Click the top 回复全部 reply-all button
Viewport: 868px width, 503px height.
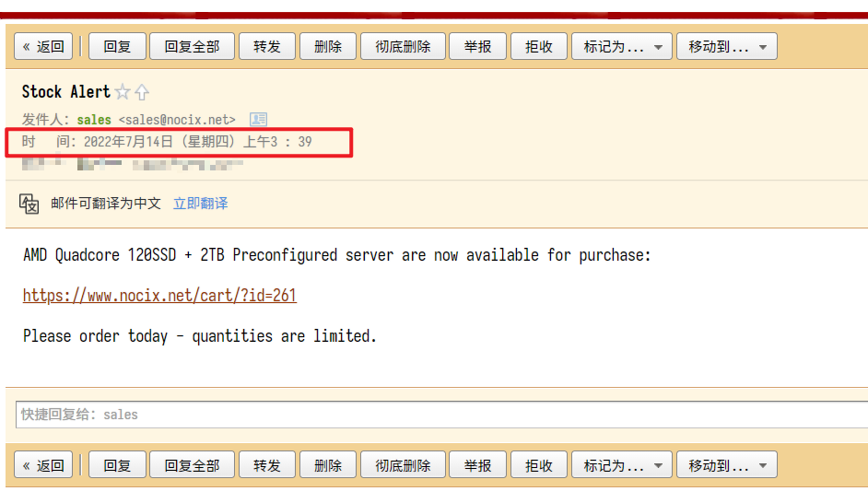tap(192, 46)
